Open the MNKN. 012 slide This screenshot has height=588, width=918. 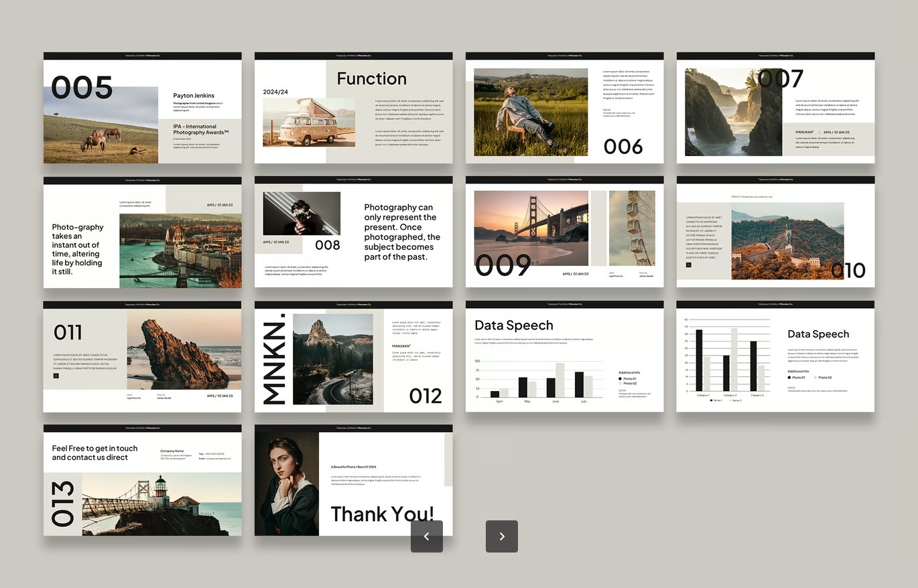353,357
